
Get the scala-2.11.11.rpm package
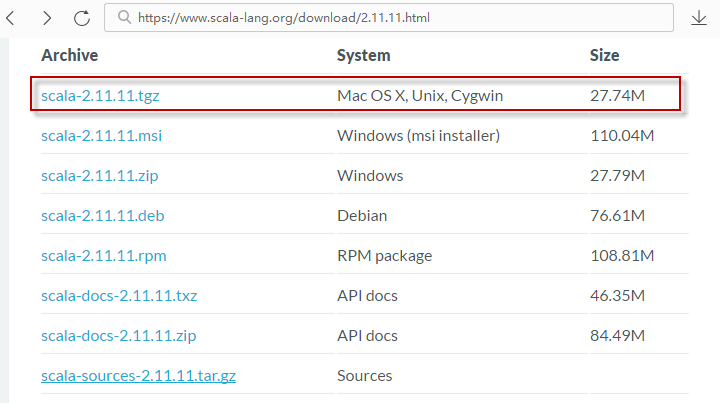click(x=103, y=256)
